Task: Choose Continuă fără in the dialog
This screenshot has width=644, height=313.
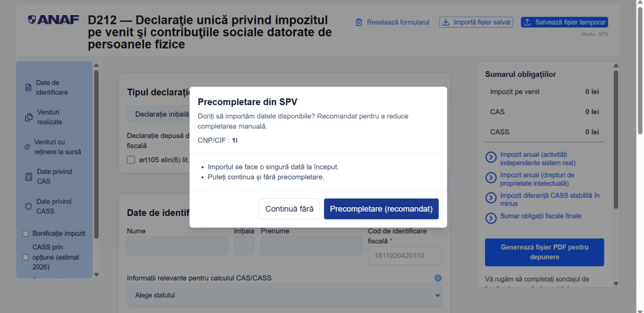Action: click(x=289, y=208)
